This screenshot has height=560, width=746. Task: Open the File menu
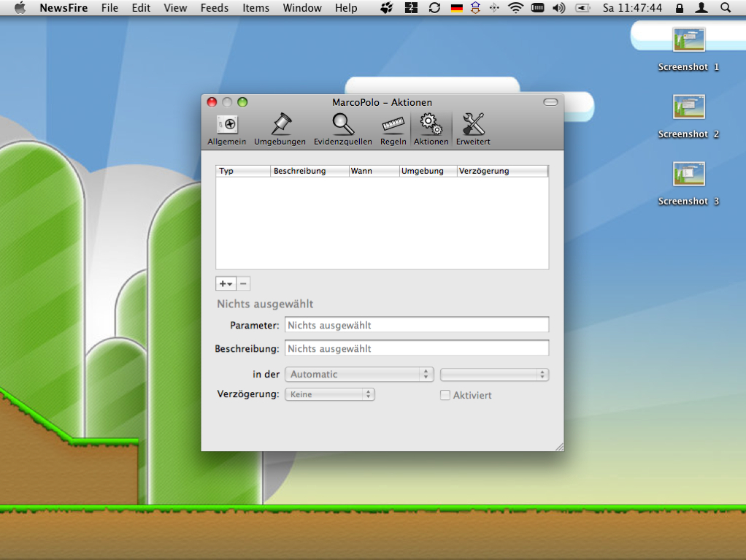pyautogui.click(x=110, y=7)
